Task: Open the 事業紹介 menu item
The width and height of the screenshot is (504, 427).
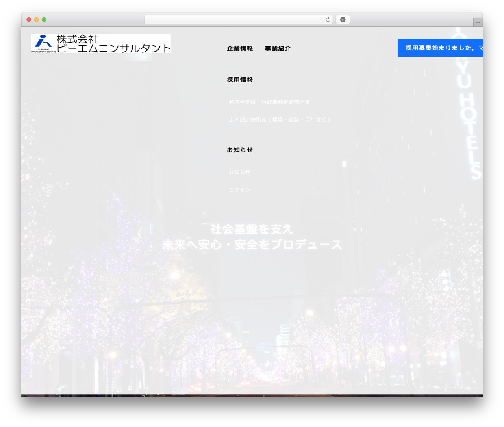Action: tap(278, 49)
